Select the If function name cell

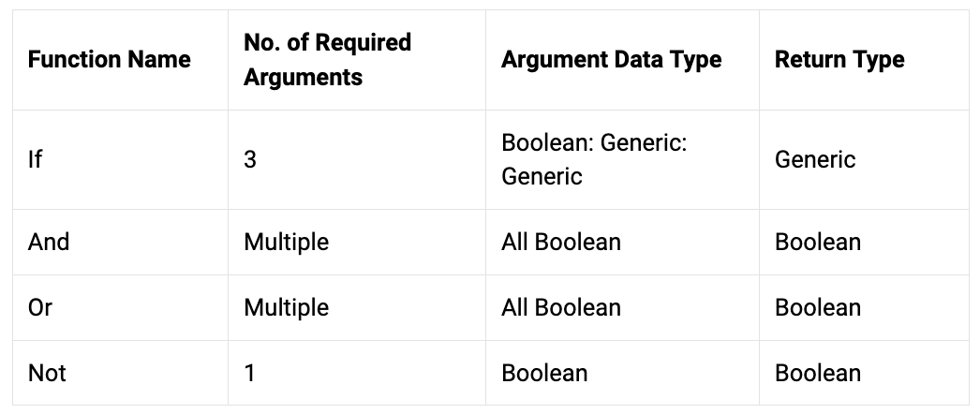click(x=35, y=160)
